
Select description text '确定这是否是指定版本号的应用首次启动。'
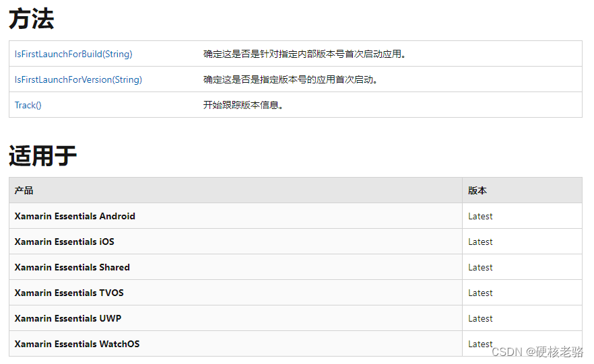(x=290, y=79)
